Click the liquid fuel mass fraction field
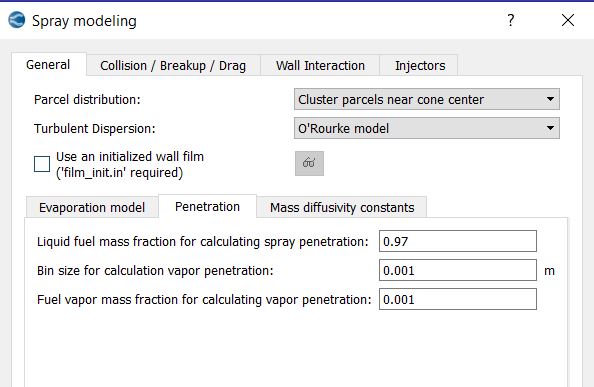Viewport: 594px width, 387px height. (458, 241)
